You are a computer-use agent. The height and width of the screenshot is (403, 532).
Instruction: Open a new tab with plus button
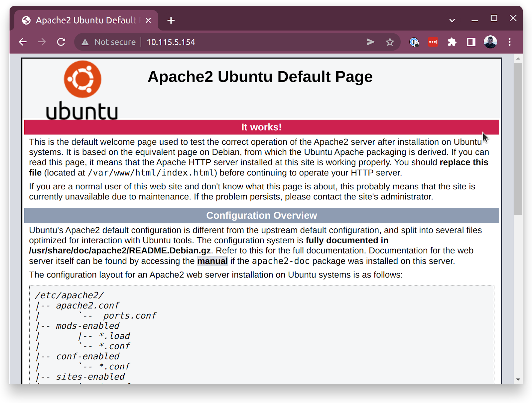click(171, 20)
